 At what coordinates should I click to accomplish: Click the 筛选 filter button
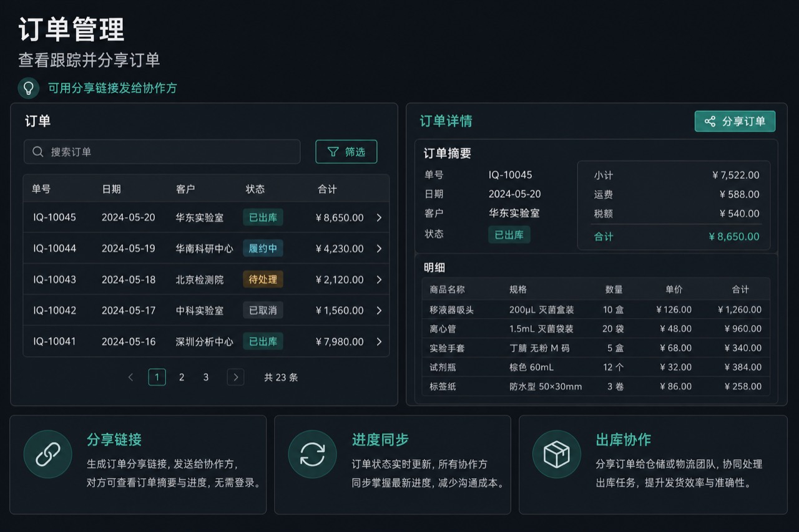[346, 152]
